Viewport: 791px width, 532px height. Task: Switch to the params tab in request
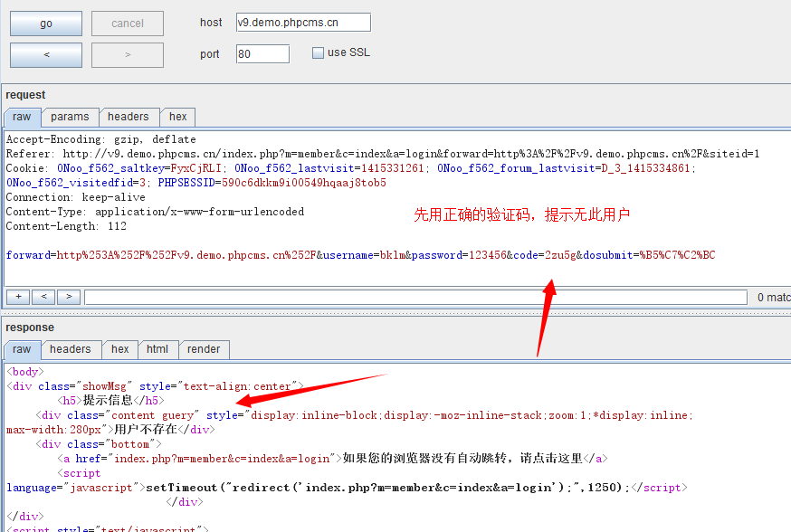pyautogui.click(x=70, y=117)
